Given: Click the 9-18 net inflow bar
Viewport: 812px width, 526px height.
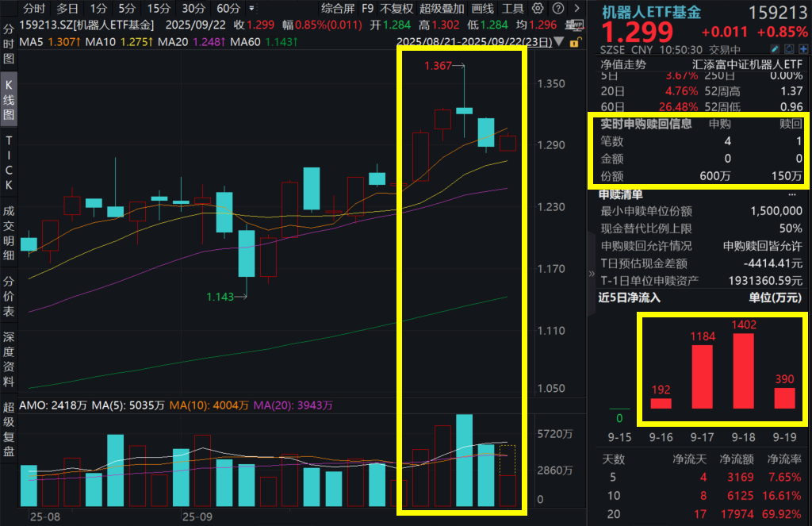Looking at the screenshot, I should [x=743, y=370].
